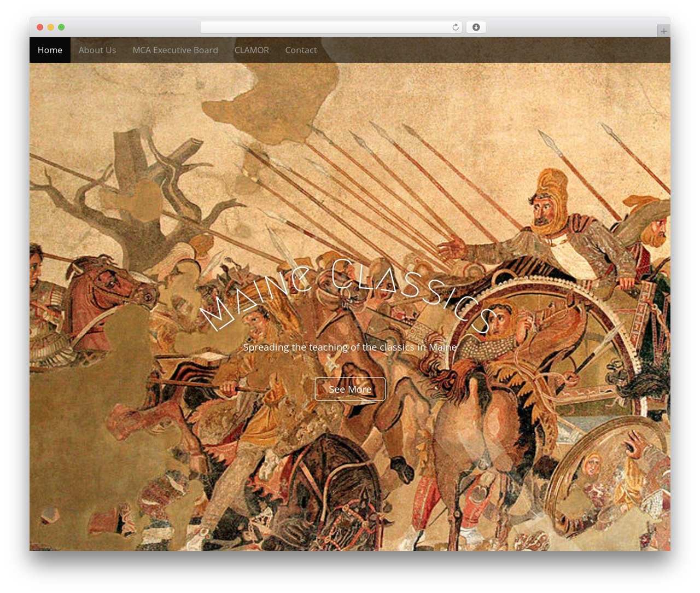Click the empty area of the navigation bar
700x593 pixels.
[x=492, y=50]
